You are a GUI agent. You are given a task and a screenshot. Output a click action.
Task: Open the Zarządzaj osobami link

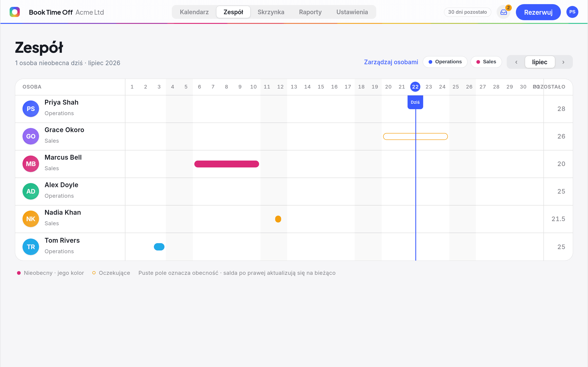coord(391,62)
